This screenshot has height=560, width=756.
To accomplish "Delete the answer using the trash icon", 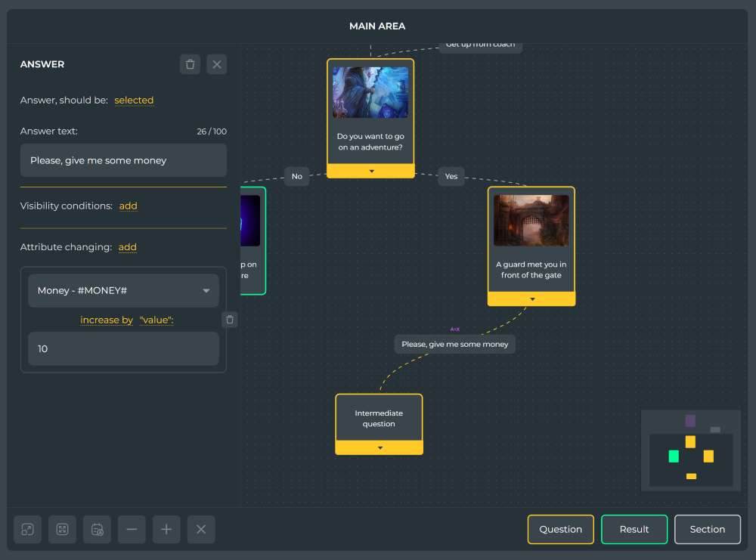I will click(x=190, y=64).
